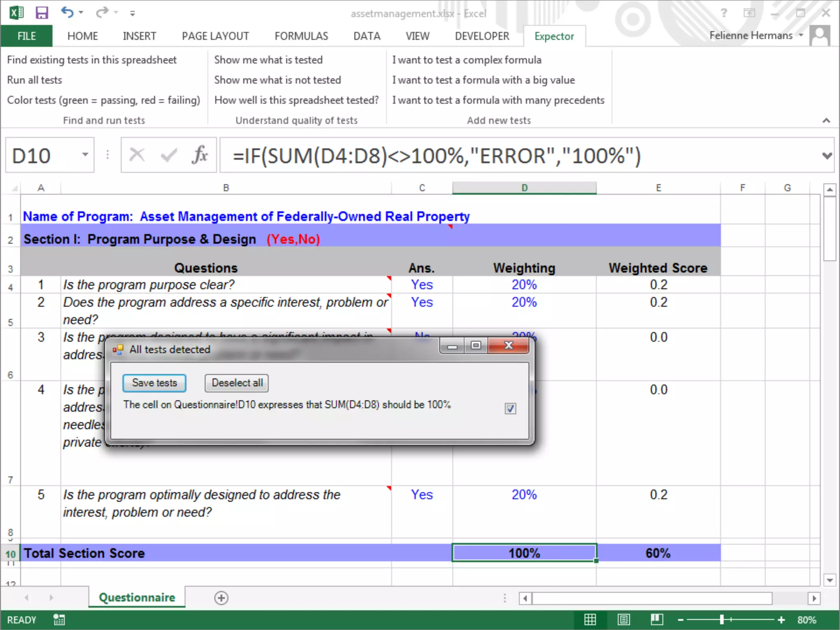
Task: Click the Undo arrow icon
Action: (x=67, y=13)
